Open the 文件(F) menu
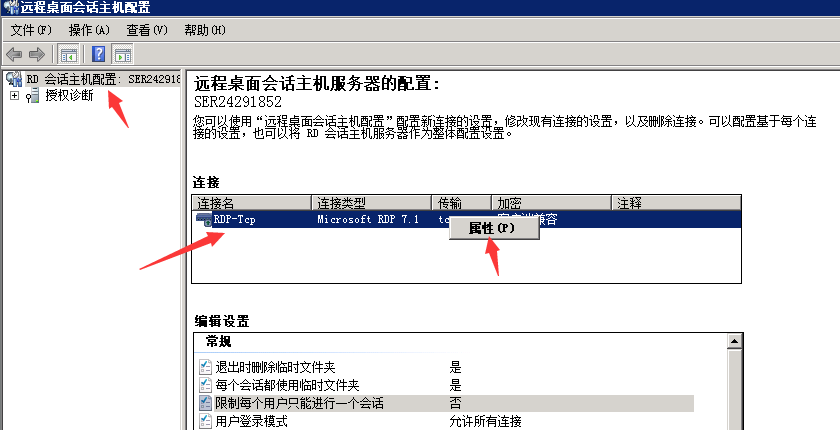 (x=30, y=30)
